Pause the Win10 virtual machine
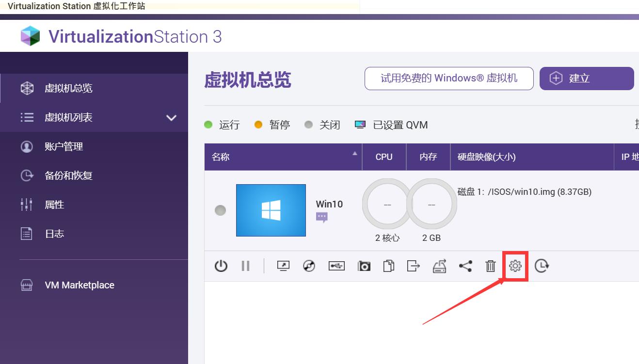Image resolution: width=639 pixels, height=364 pixels. pyautogui.click(x=245, y=266)
